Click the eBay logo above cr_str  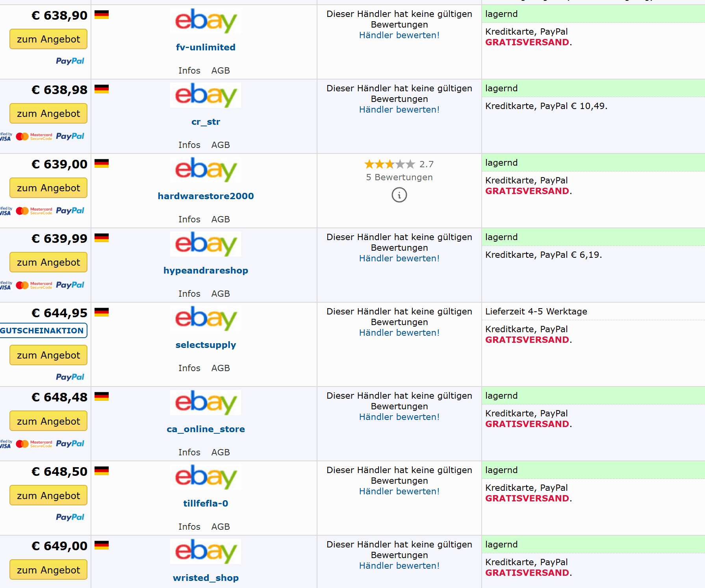coord(206,95)
